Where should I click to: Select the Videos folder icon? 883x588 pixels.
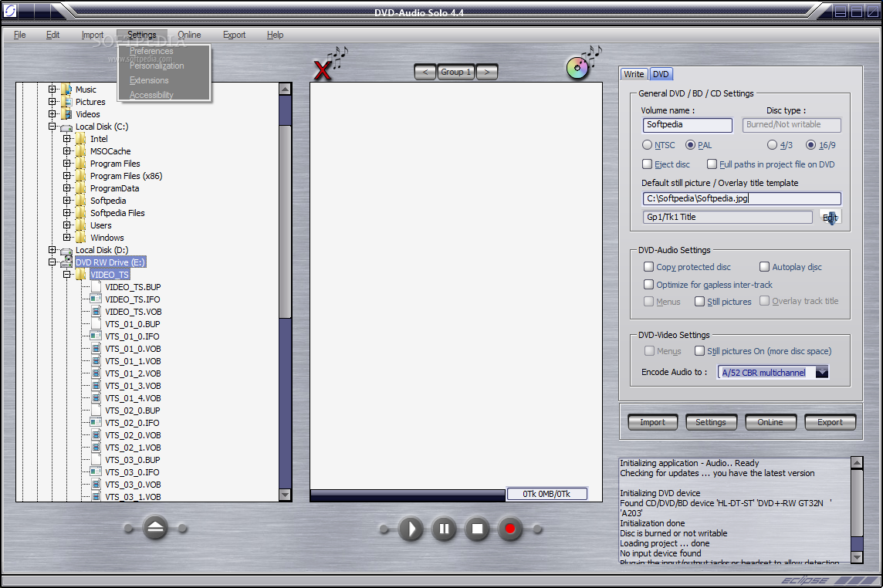point(67,113)
